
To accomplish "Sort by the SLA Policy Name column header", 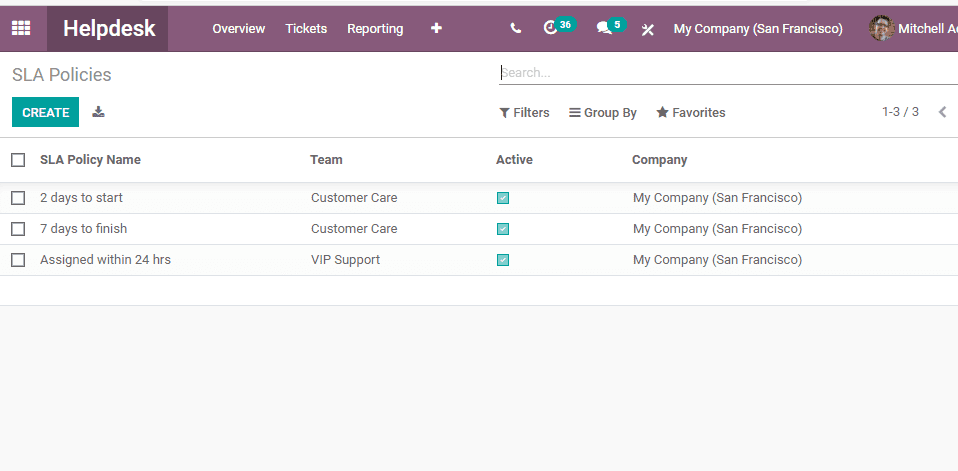I will [90, 160].
